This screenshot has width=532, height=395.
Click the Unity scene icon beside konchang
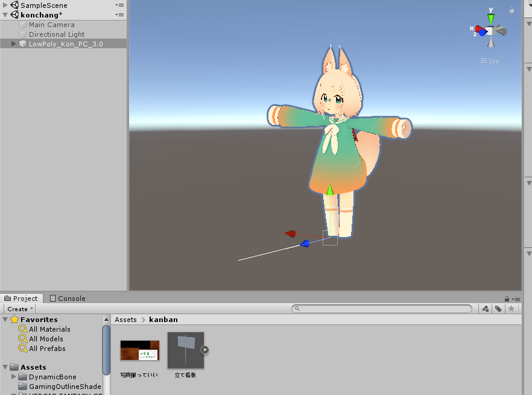pyautogui.click(x=14, y=14)
